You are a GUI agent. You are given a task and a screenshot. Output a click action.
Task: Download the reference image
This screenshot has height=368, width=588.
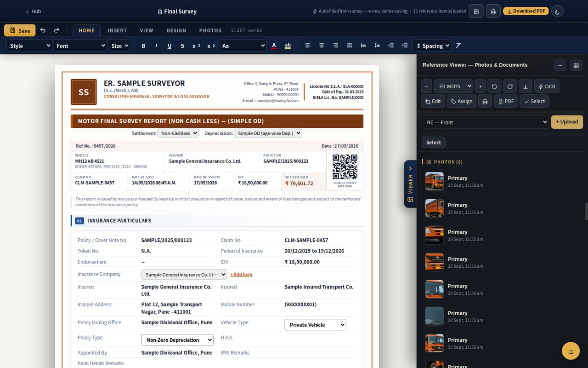point(526,86)
